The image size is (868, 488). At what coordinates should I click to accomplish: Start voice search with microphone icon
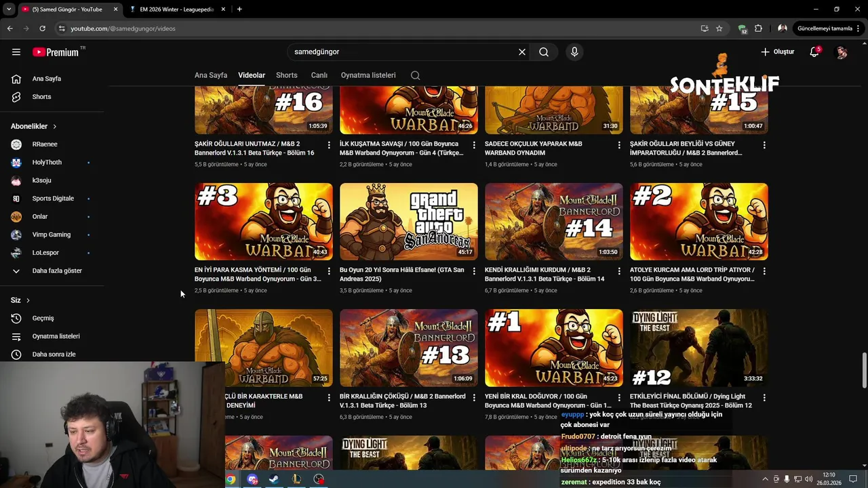click(574, 52)
